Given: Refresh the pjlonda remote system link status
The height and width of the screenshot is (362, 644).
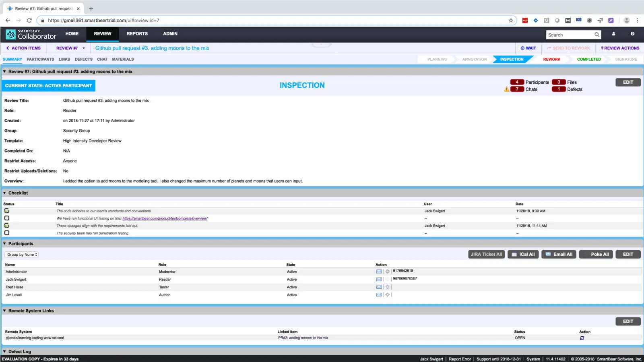Looking at the screenshot, I should point(582,338).
